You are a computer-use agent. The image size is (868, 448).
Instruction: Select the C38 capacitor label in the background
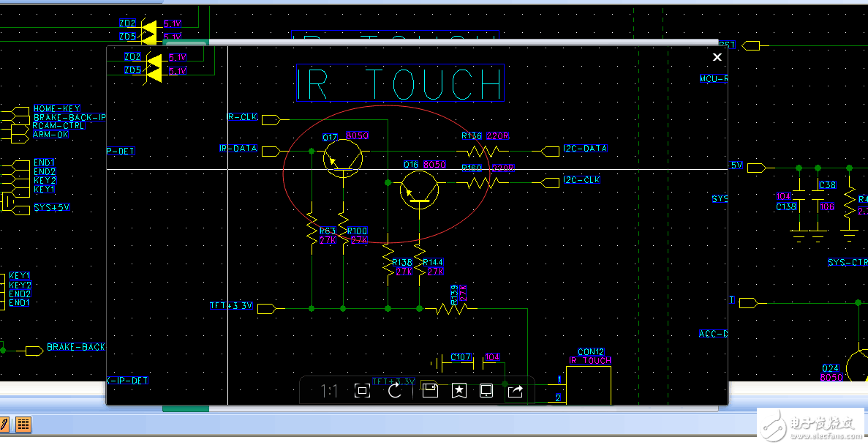827,185
